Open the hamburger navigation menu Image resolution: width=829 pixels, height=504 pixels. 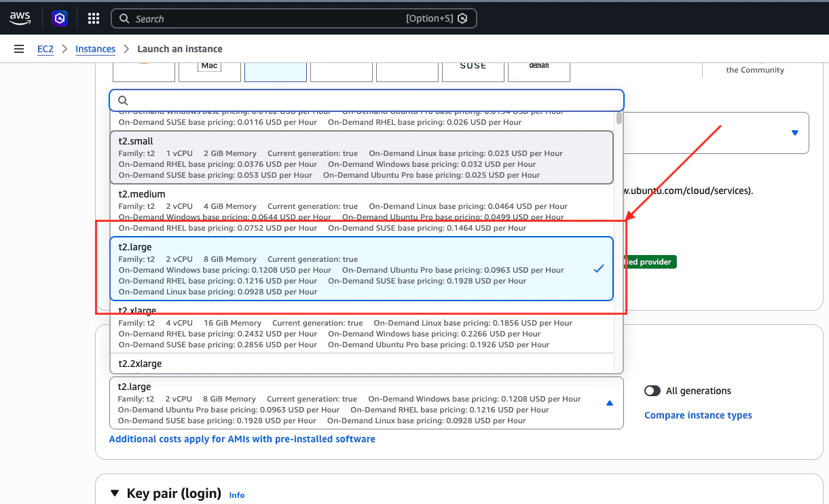point(19,49)
